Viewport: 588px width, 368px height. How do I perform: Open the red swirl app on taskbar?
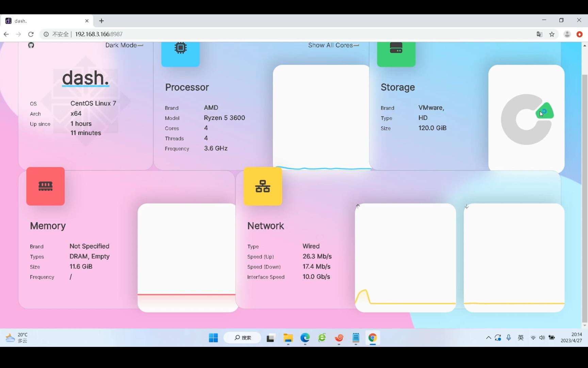click(339, 338)
